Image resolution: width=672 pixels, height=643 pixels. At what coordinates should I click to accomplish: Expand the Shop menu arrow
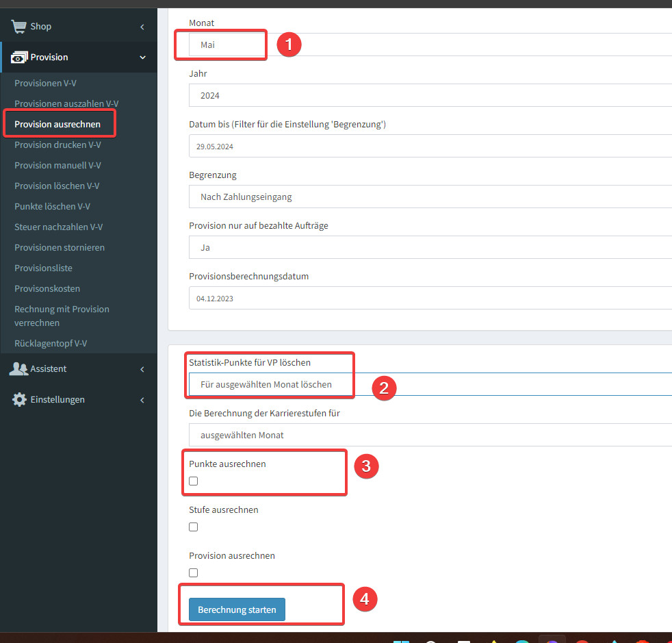pyautogui.click(x=142, y=27)
